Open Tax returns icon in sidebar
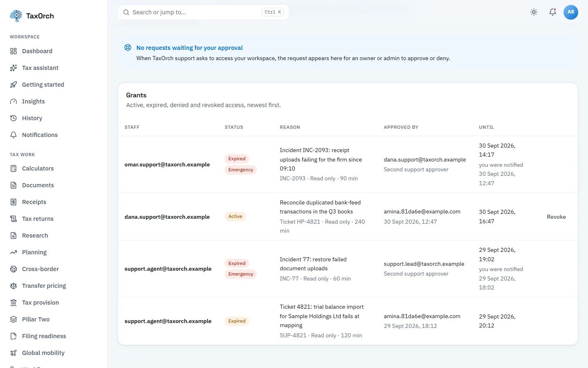Screen dimensions: 588x368 [x=13, y=219]
